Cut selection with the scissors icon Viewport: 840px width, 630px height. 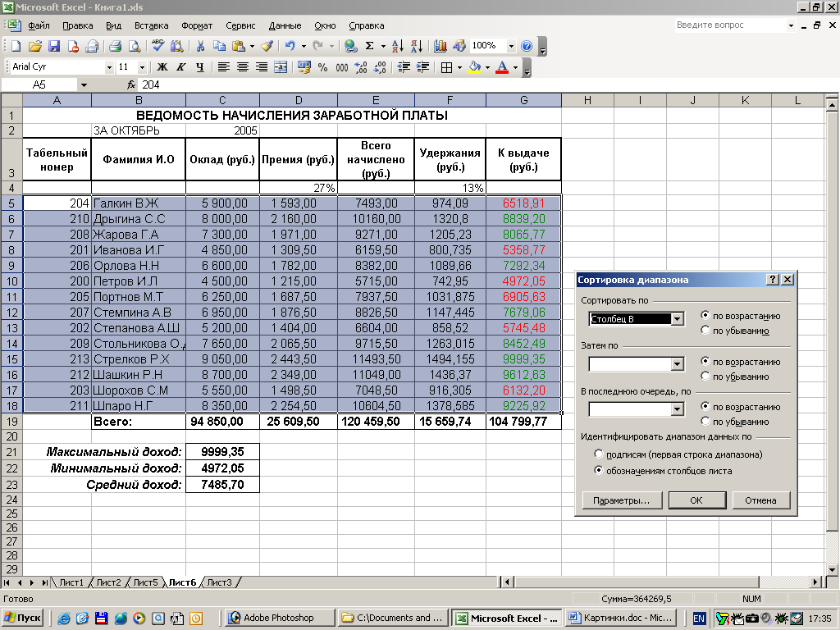click(200, 46)
